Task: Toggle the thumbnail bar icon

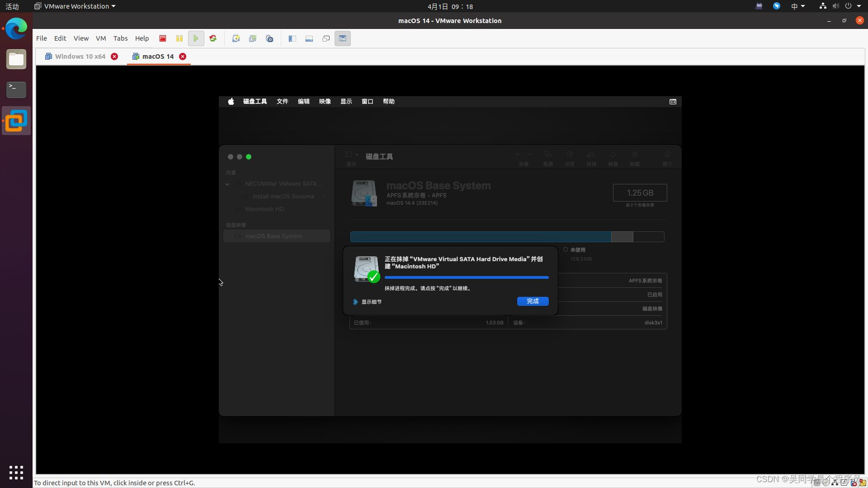Action: (x=309, y=38)
